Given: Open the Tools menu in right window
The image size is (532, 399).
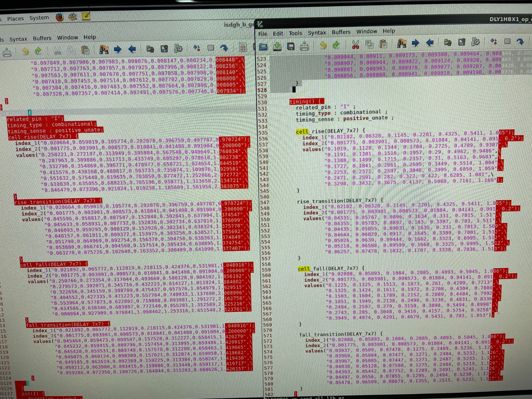Looking at the screenshot, I should click(x=295, y=33).
